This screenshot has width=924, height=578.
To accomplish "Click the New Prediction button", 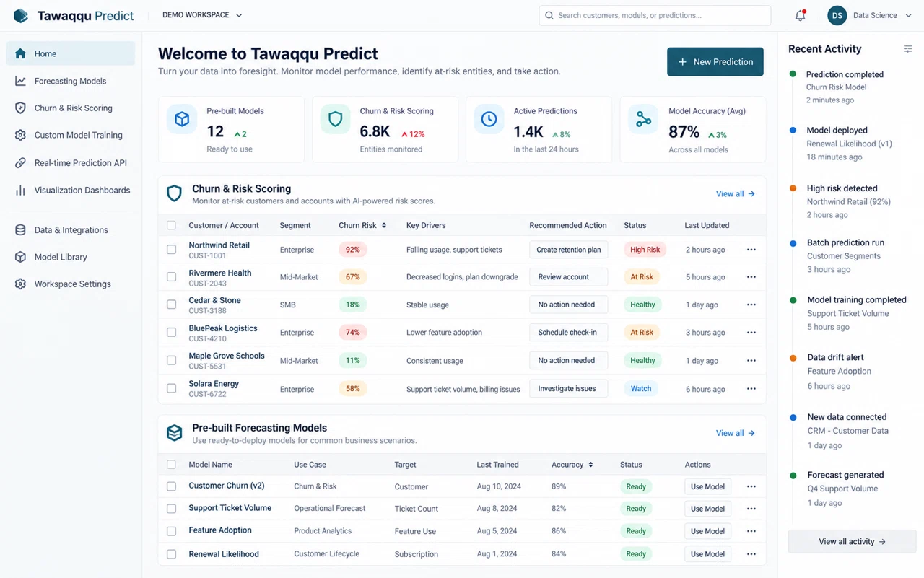I will pyautogui.click(x=715, y=62).
